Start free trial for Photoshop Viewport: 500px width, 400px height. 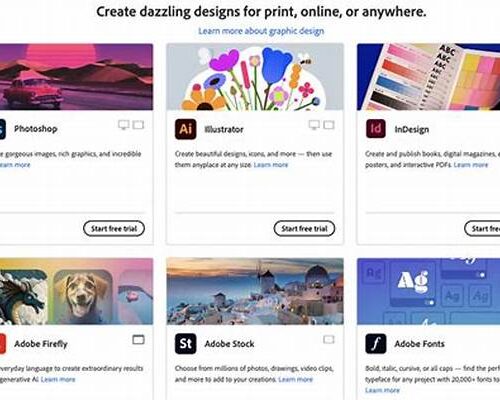point(114,229)
